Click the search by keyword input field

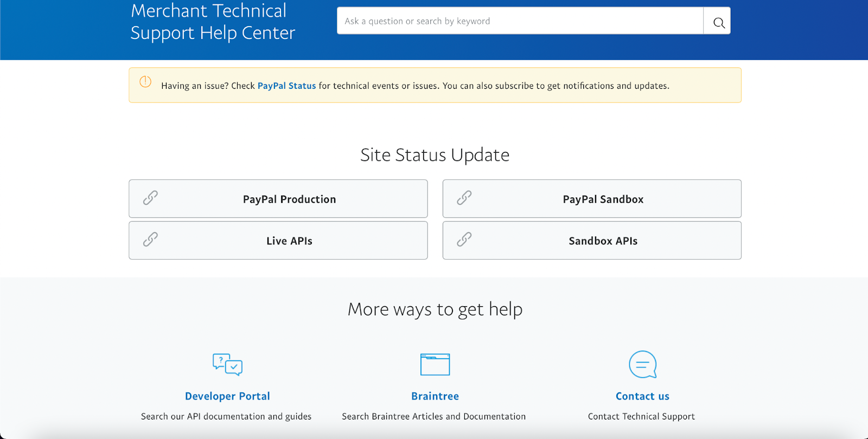[520, 21]
